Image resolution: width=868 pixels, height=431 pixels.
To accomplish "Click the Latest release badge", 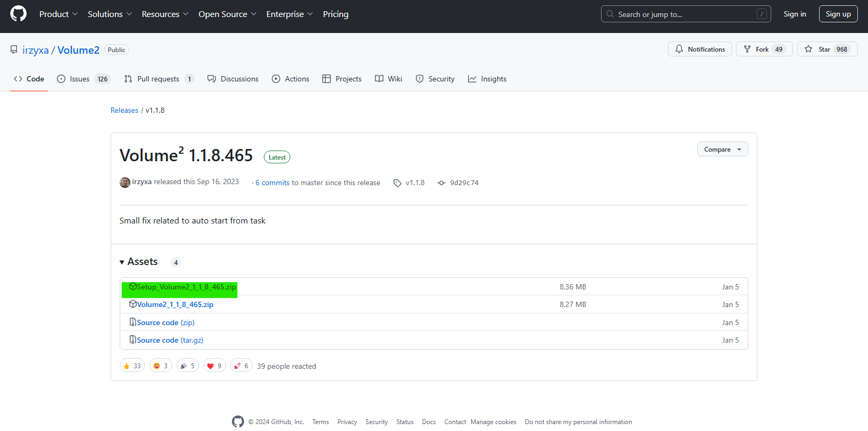I will click(x=277, y=157).
